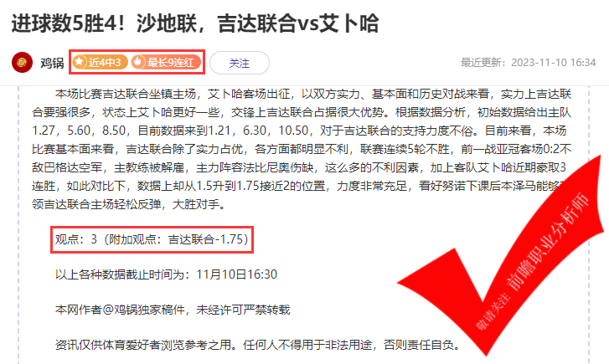This screenshot has height=364, width=609.
Task: Click the star icon in 近4中3 badge
Action: click(x=80, y=62)
